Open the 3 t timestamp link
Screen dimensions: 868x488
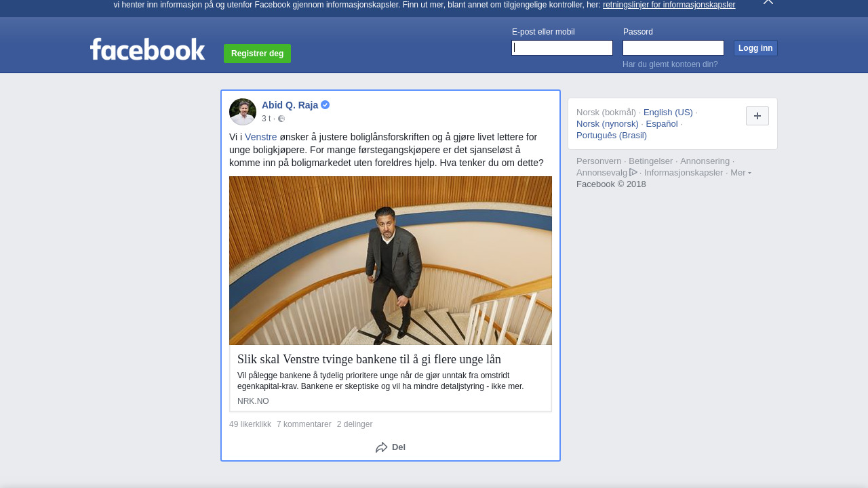[266, 119]
